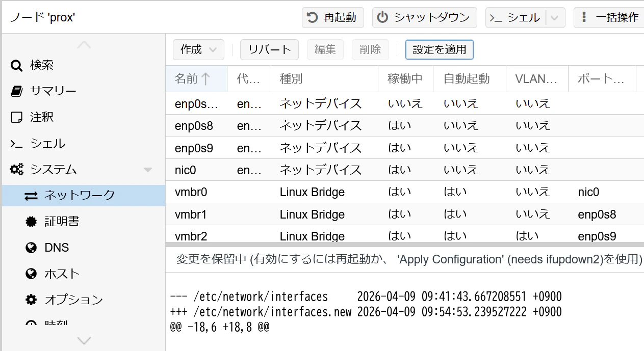This screenshot has width=644, height=351.
Task: Click the globe icon next to DNS
Action: pos(31,248)
